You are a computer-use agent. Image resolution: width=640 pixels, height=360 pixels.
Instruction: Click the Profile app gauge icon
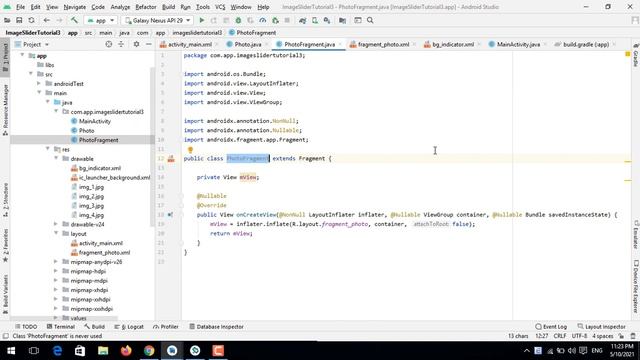tap(262, 20)
